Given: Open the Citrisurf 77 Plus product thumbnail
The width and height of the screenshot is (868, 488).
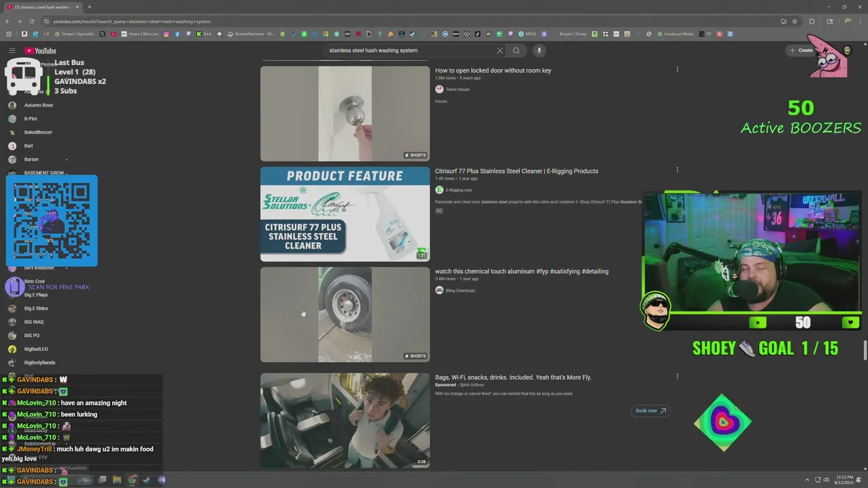Looking at the screenshot, I should (x=345, y=214).
